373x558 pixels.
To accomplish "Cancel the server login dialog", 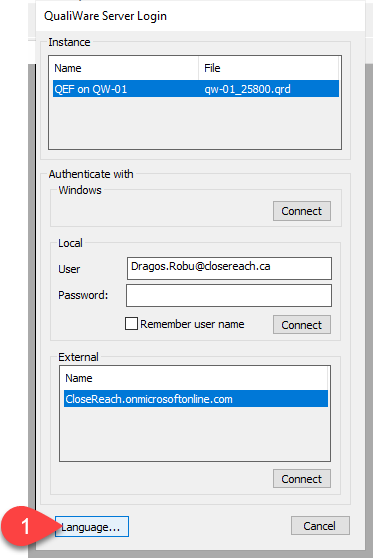I will click(320, 526).
